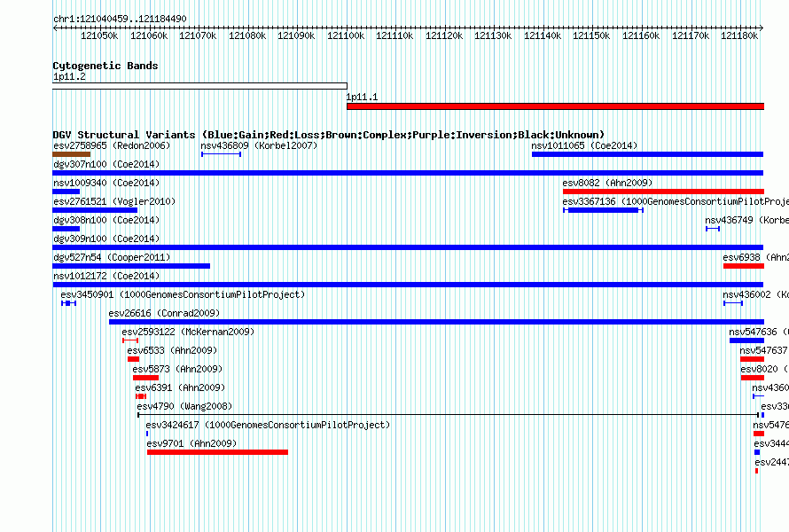Click the 121140k ruler tick label
This screenshot has width=789, height=532.
(x=543, y=35)
